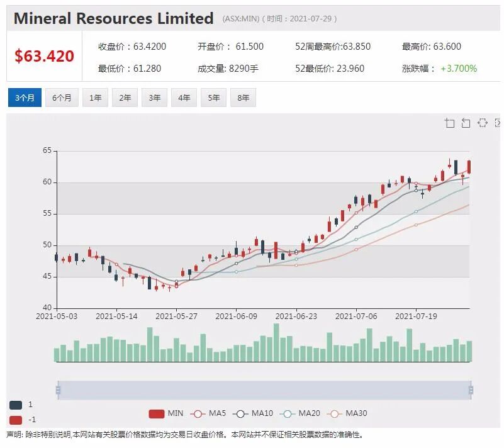Image resolution: width=504 pixels, height=448 pixels.
Task: Switch chart to 3年 range
Action: [154, 98]
